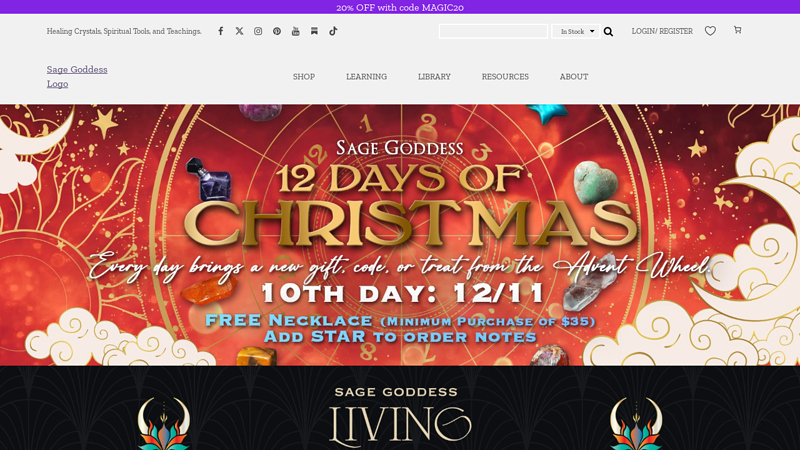This screenshot has height=450, width=800.
Task: Open the RESOURCES menu
Action: point(505,77)
